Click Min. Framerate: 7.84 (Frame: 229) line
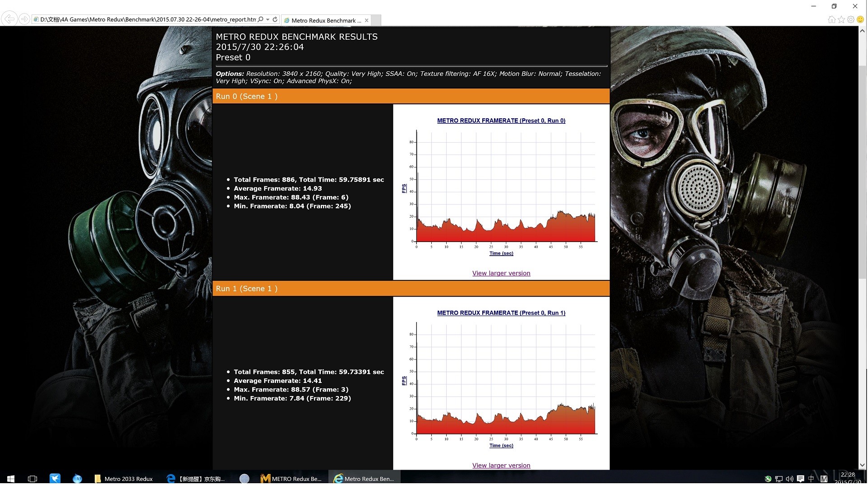Image resolution: width=868 pixels, height=485 pixels. tap(292, 399)
